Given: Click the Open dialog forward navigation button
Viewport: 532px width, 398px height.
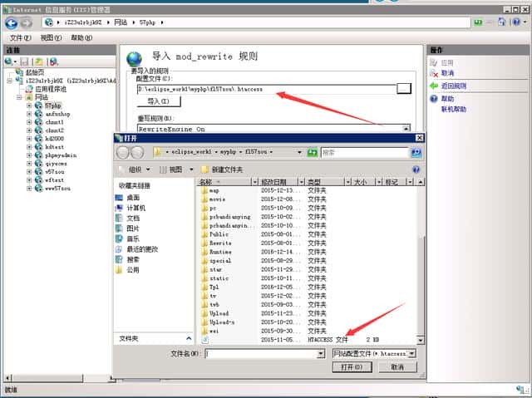Looking at the screenshot, I should 137,153.
